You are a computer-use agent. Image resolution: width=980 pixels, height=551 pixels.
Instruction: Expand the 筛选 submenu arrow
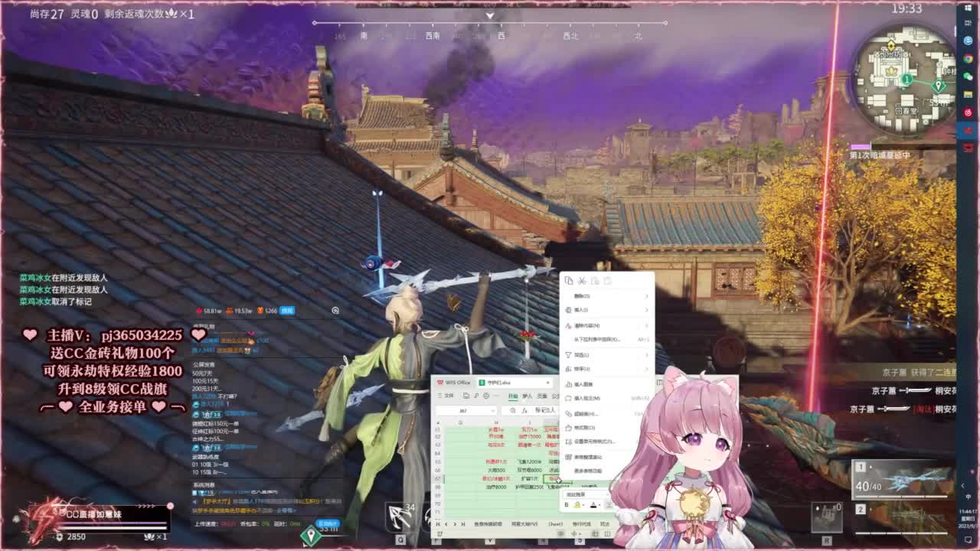pos(647,355)
